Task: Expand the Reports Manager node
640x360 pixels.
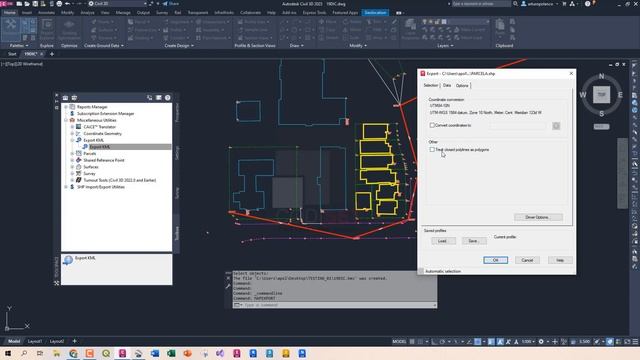Action: point(66,107)
